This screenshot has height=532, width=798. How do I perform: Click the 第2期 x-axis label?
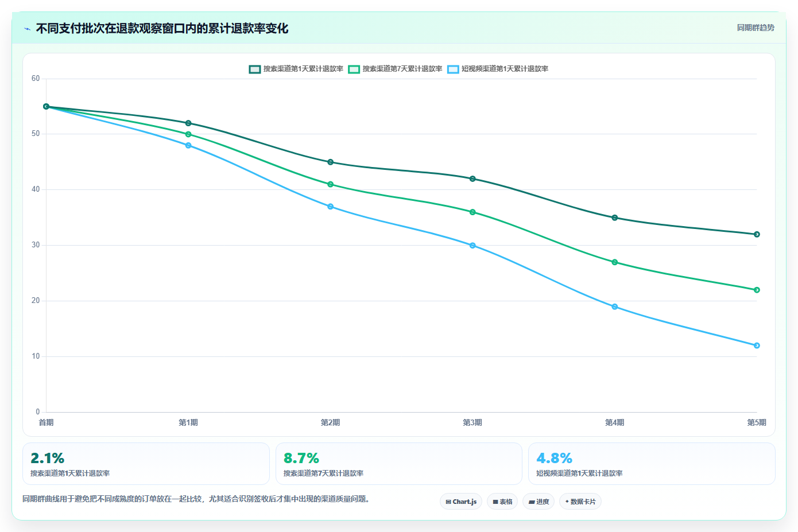pos(331,423)
